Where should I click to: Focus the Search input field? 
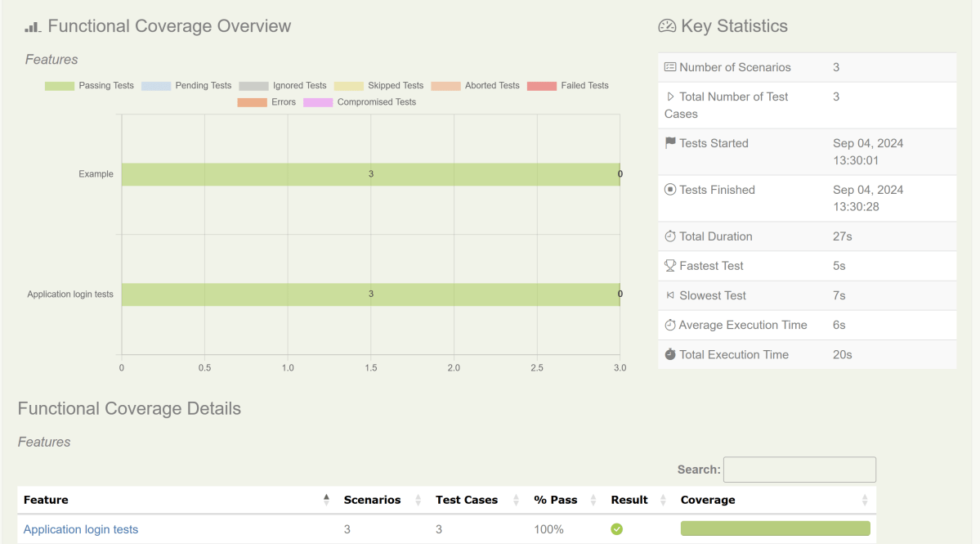click(x=799, y=470)
